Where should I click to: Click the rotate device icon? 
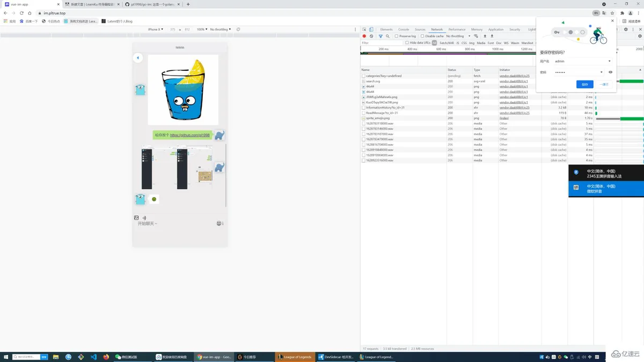pyautogui.click(x=238, y=29)
